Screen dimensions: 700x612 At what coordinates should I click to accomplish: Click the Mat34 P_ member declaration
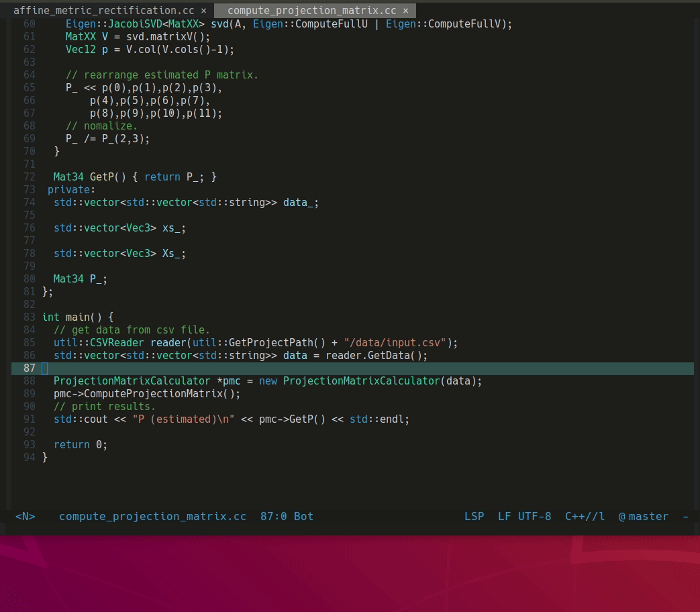coord(81,279)
